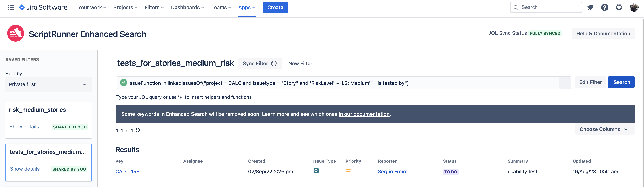Show details for risk_medium_stories filter
This screenshot has height=187, width=644.
(24, 127)
